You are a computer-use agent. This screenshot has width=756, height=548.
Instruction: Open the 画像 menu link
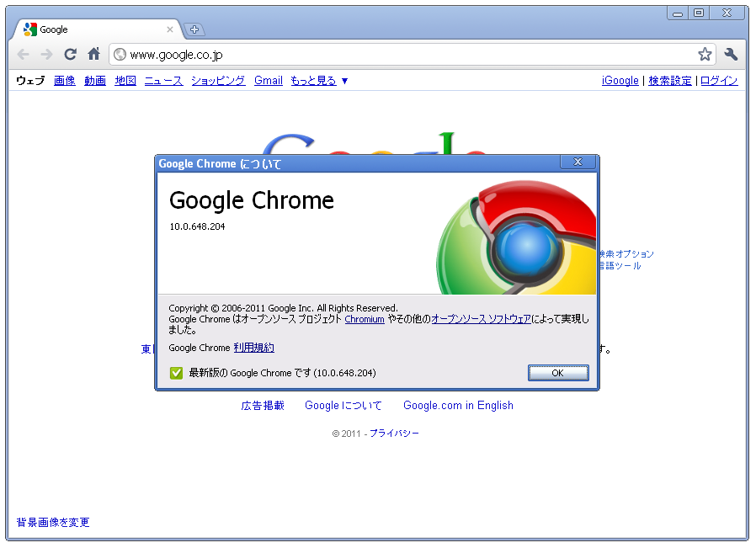pyautogui.click(x=65, y=81)
